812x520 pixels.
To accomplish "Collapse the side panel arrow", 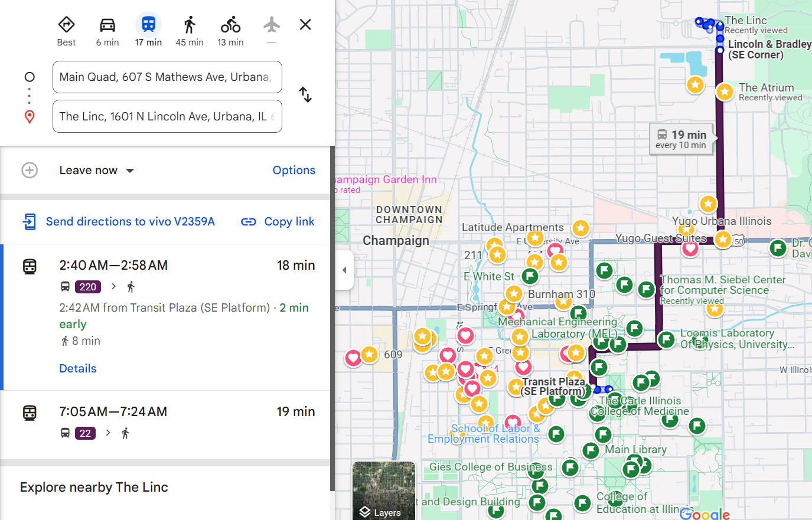I will [x=344, y=270].
